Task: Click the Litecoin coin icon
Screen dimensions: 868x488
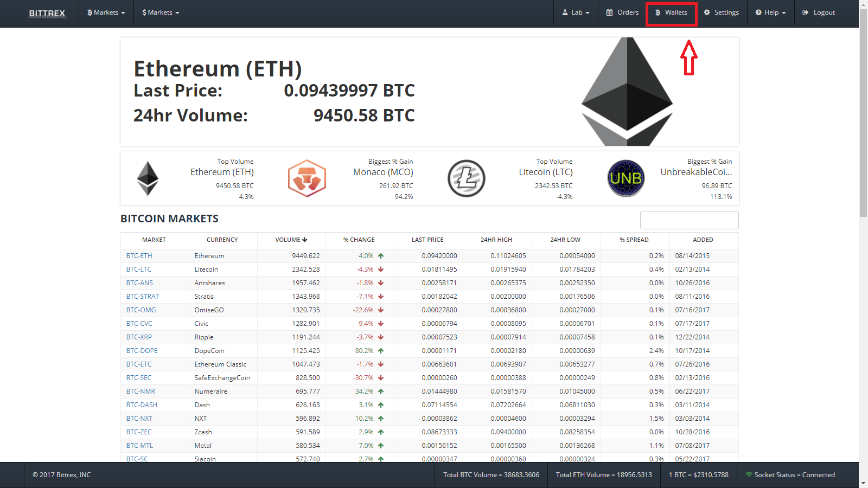Action: [466, 178]
